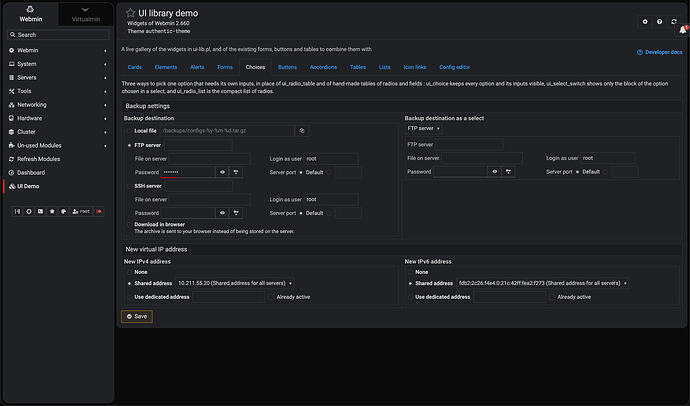Open the IPv6 shared address dropdown
This screenshot has width=690, height=406.
tap(542, 283)
